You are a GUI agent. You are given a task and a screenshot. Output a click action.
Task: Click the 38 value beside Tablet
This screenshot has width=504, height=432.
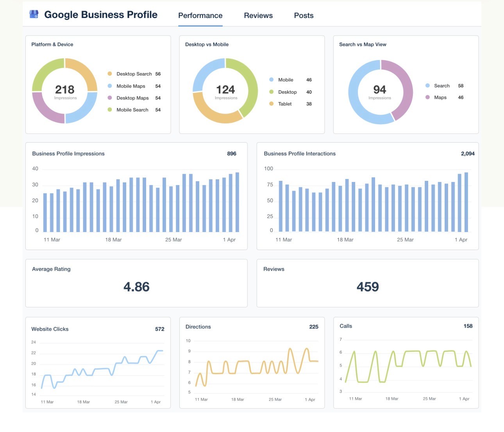[x=309, y=104]
